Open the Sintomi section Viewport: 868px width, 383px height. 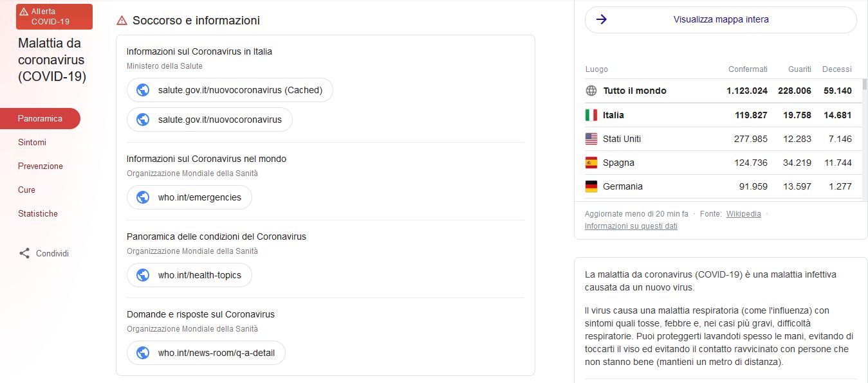[32, 142]
